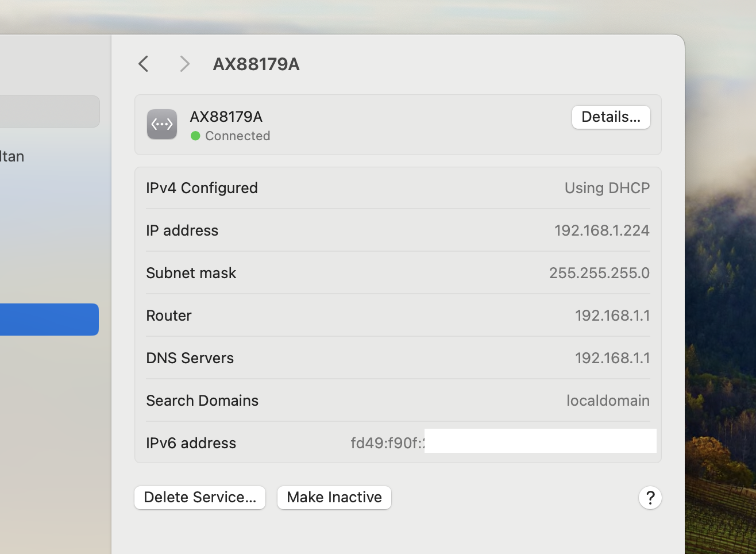756x554 pixels.
Task: Click the green Connected status dot
Action: (x=195, y=136)
